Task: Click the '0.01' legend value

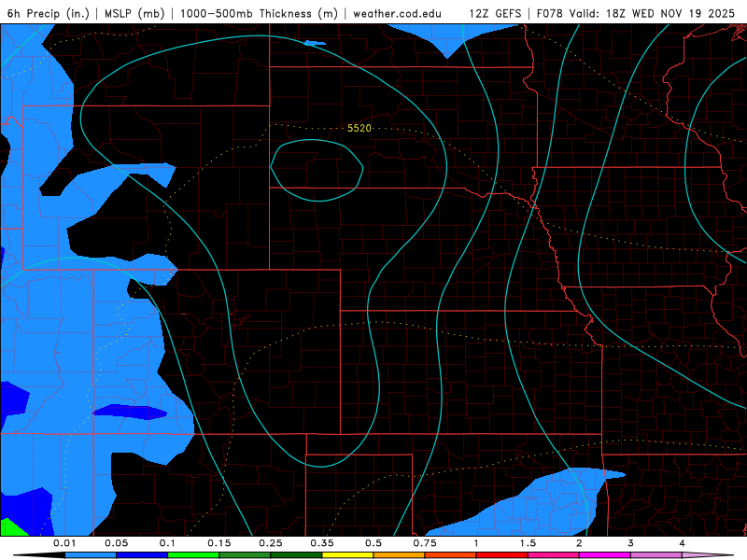Action: click(x=64, y=543)
